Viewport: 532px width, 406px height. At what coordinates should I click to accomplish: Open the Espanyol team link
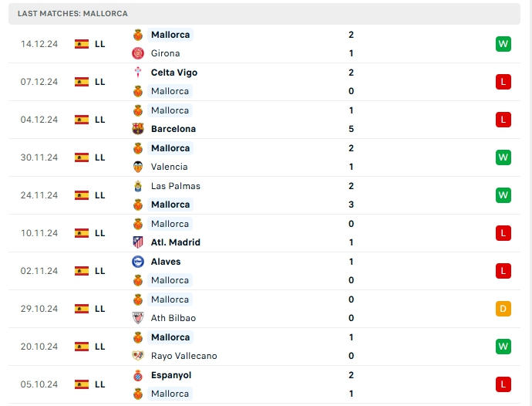[171, 375]
